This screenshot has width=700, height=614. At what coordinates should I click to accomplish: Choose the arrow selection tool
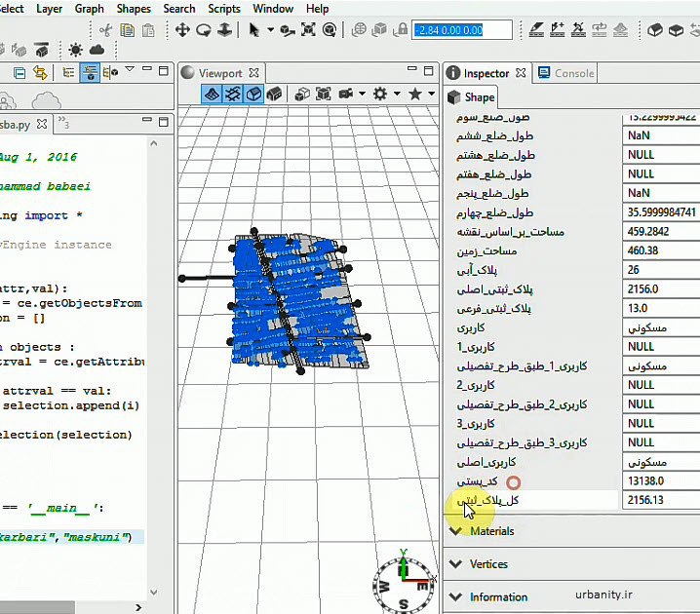pos(254,30)
